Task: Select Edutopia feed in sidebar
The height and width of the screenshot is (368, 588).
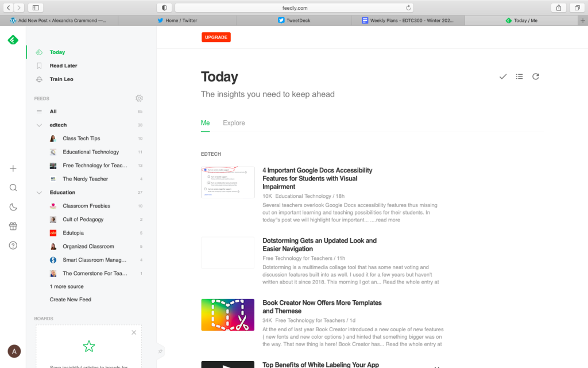Action: [x=73, y=233]
